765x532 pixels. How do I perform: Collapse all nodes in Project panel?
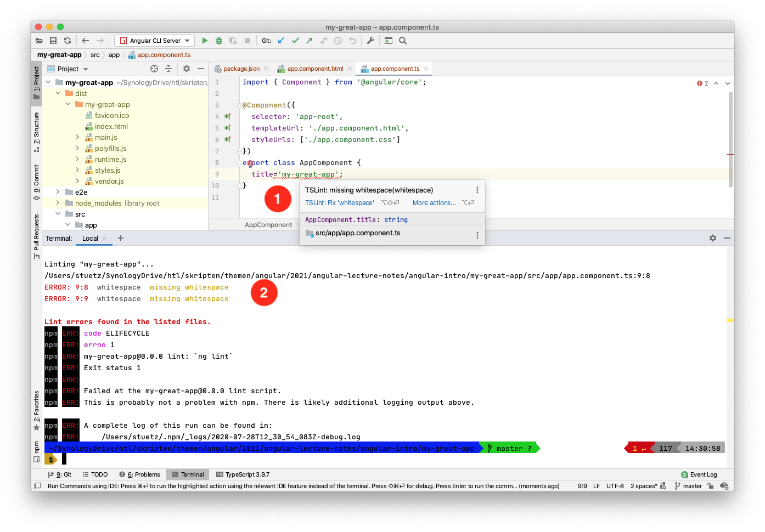point(168,69)
